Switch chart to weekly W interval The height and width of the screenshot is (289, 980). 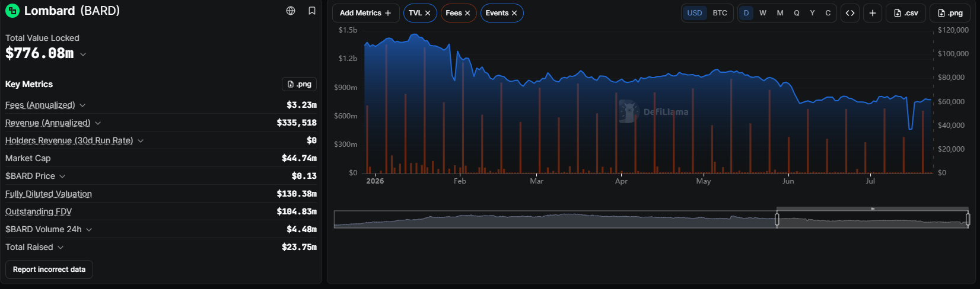point(763,13)
